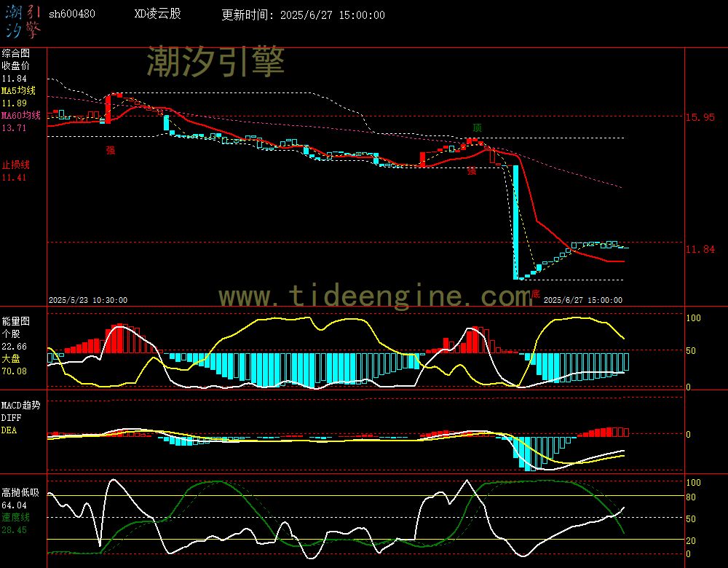Select the MA60 value 13.71

pyautogui.click(x=15, y=127)
